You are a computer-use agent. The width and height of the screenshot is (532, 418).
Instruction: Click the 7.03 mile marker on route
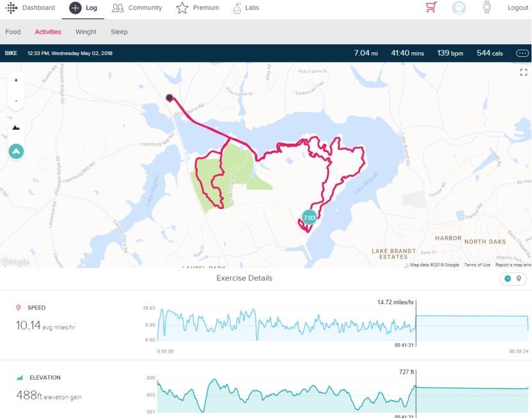pyautogui.click(x=309, y=218)
